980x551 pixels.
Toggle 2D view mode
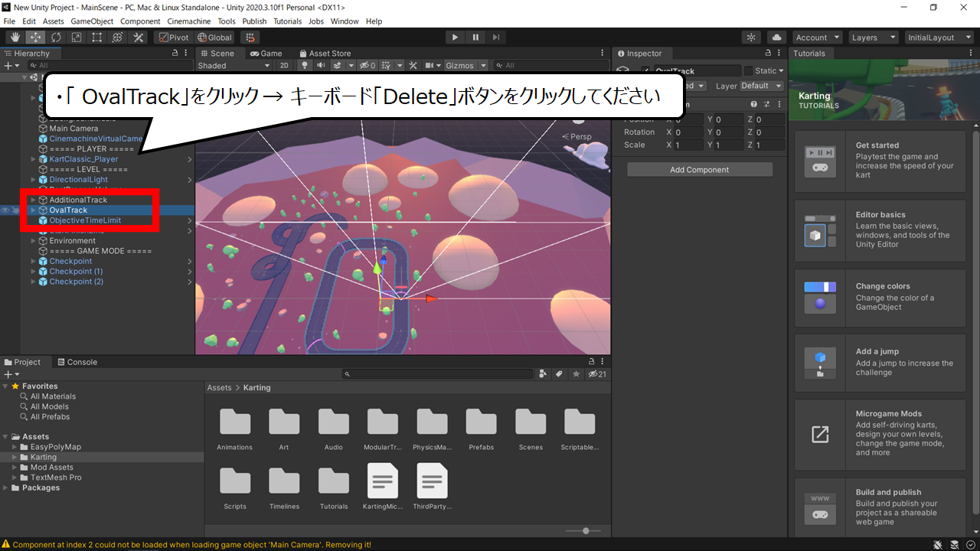point(284,66)
